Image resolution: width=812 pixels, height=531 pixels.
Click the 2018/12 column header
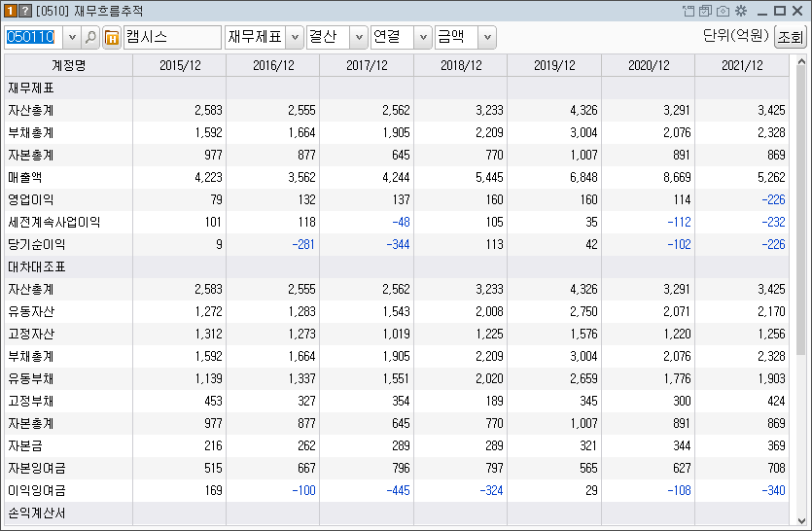click(x=460, y=66)
